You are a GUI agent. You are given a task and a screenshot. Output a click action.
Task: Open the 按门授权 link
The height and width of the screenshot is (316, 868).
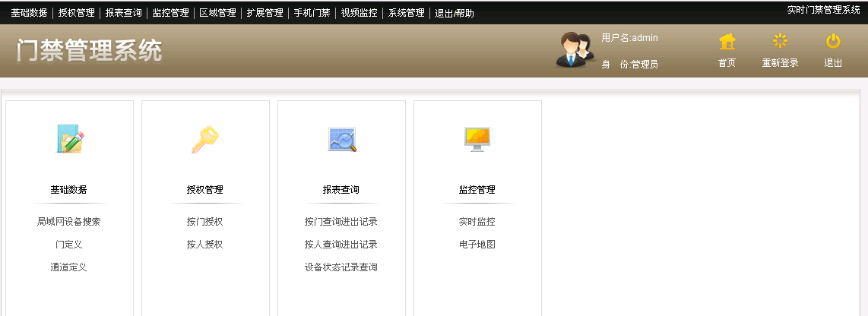[x=204, y=222]
